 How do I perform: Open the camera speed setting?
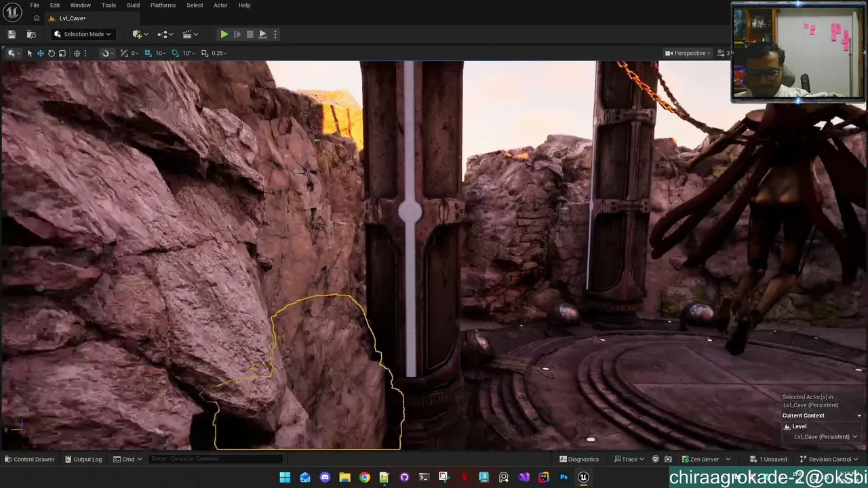click(x=723, y=53)
